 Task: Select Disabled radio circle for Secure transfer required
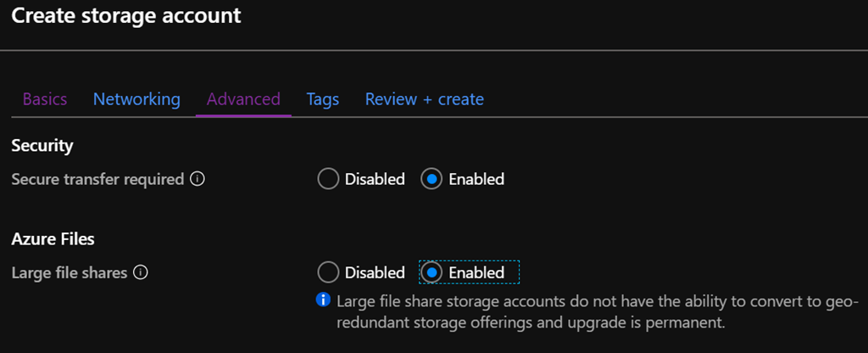pos(328,179)
